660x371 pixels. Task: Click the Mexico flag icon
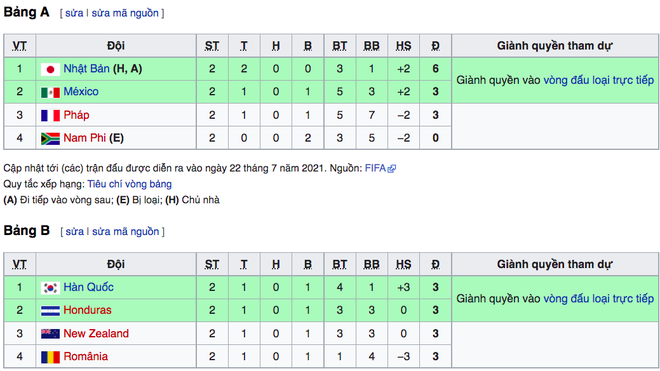50,92
